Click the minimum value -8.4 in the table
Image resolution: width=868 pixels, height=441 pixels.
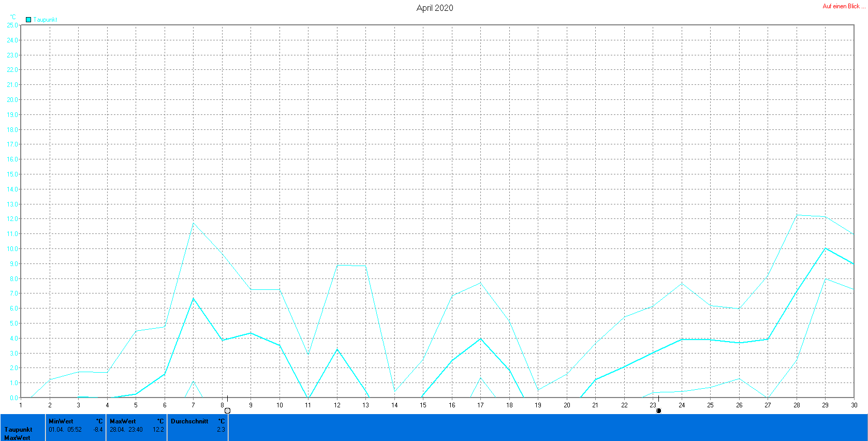(x=98, y=430)
